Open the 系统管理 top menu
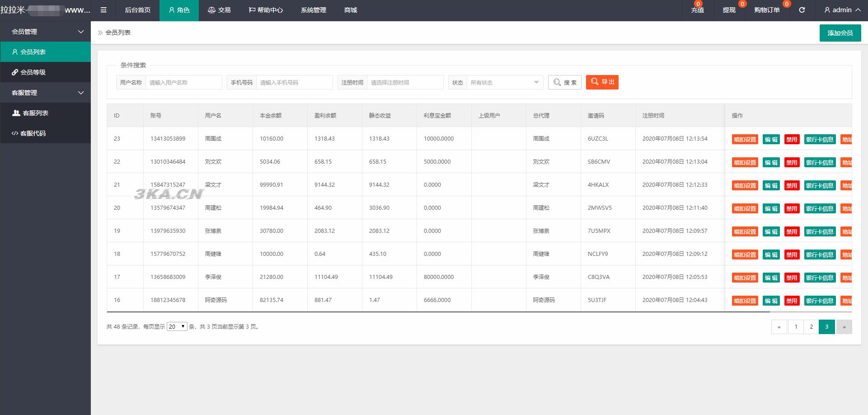This screenshot has width=868, height=415. pos(314,10)
